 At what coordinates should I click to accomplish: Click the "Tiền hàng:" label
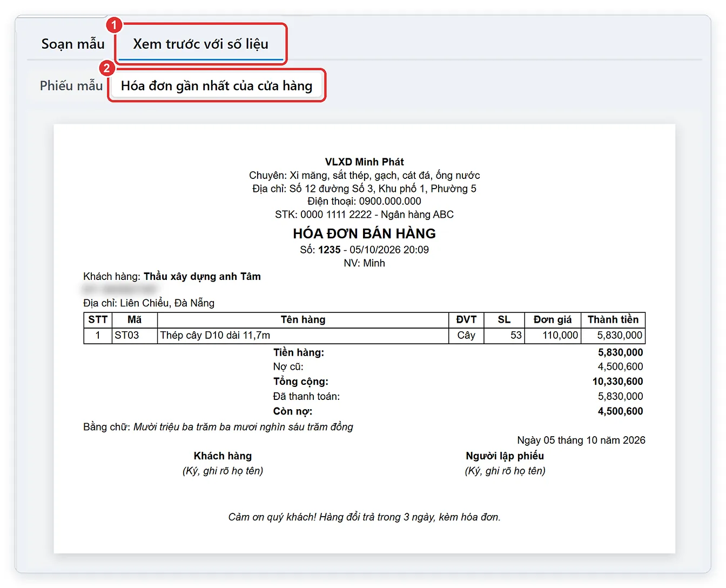click(x=299, y=352)
